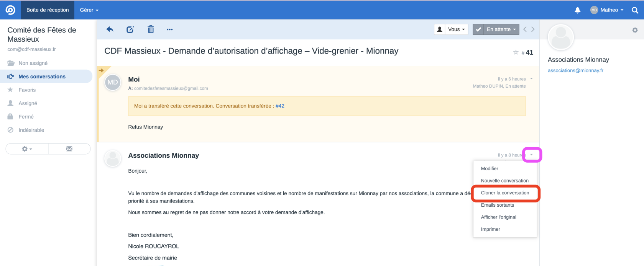Go to next conversation arrow

coord(533,29)
